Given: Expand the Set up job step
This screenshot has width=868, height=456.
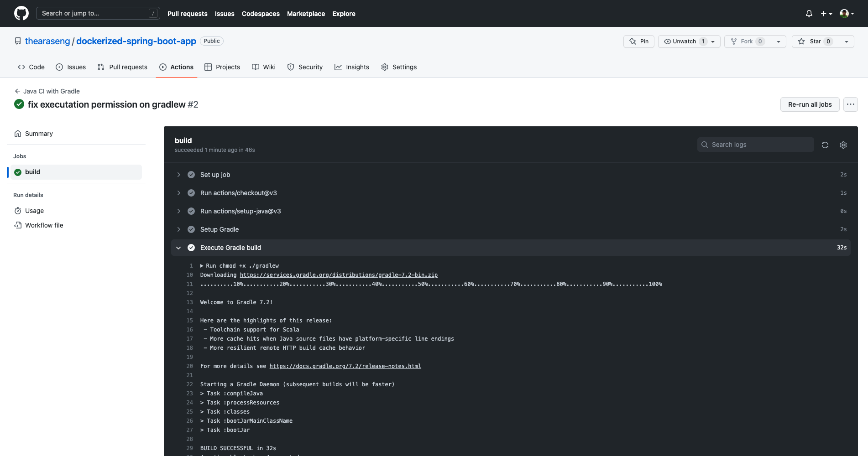Looking at the screenshot, I should coord(511,175).
